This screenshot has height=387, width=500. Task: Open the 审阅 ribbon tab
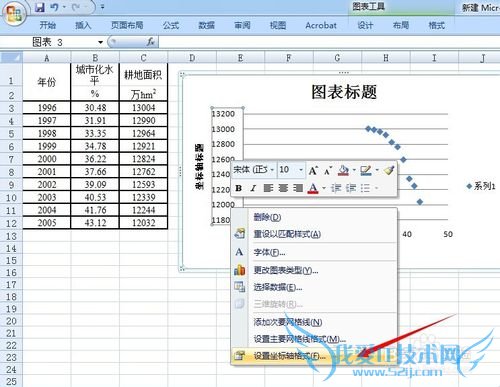[x=242, y=25]
